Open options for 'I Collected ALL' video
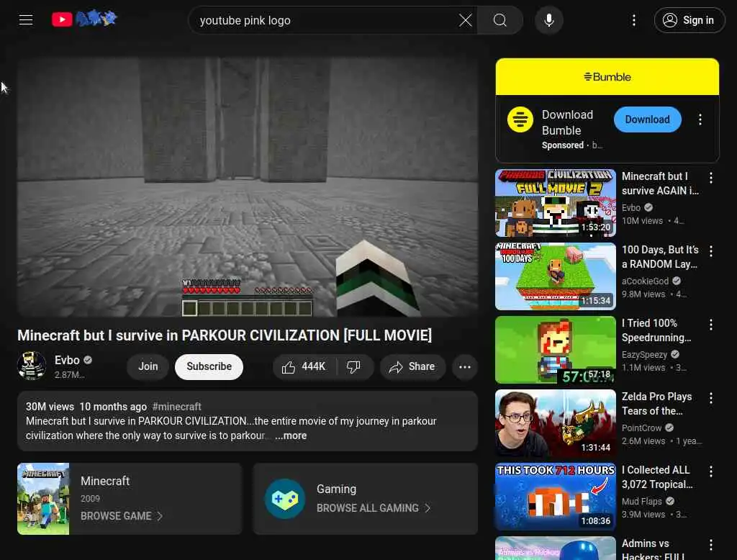The image size is (737, 560). coord(710,471)
